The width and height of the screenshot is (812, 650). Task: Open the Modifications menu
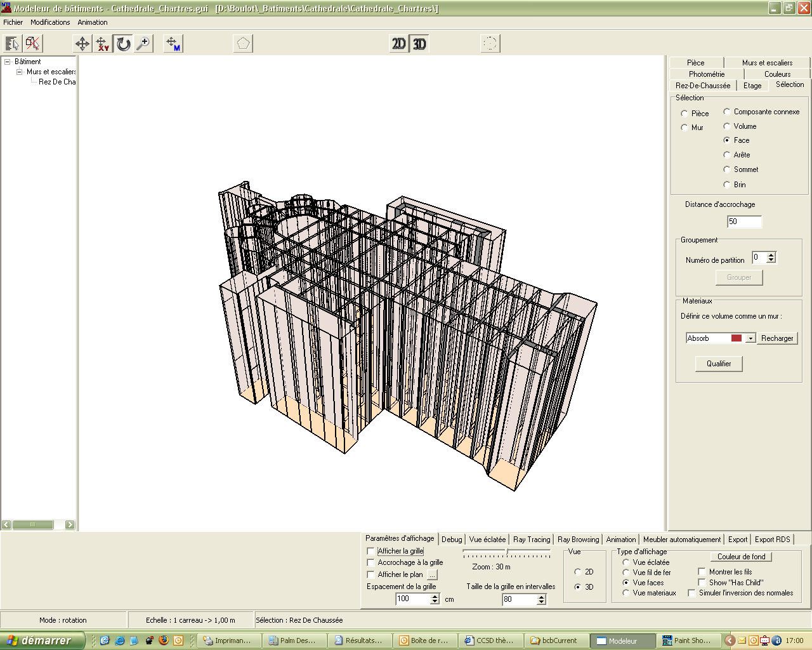[x=50, y=22]
